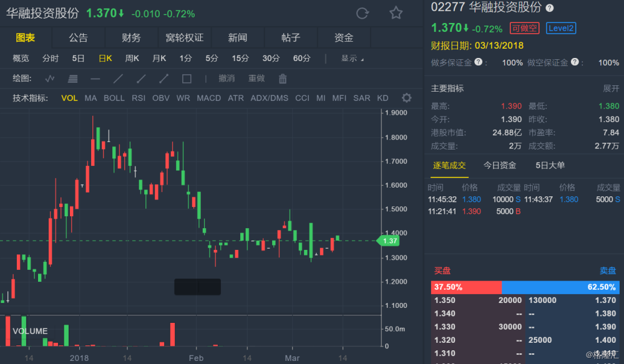Open the 帖子 tab
Viewport: 624px width, 364px height.
coord(291,38)
